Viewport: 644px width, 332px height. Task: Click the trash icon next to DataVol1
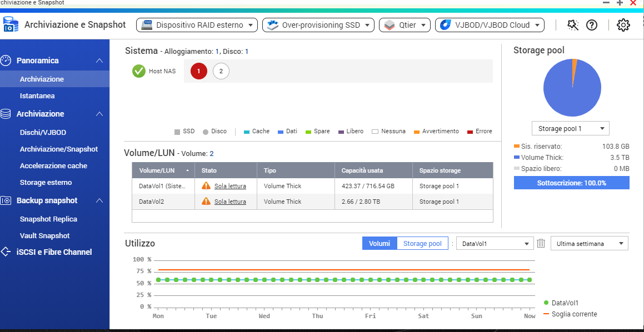541,243
